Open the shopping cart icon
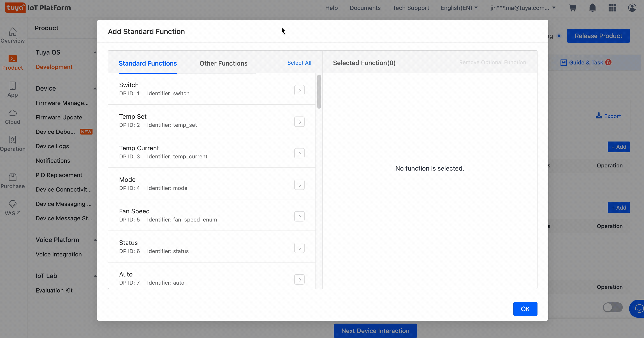644x338 pixels. pos(572,8)
